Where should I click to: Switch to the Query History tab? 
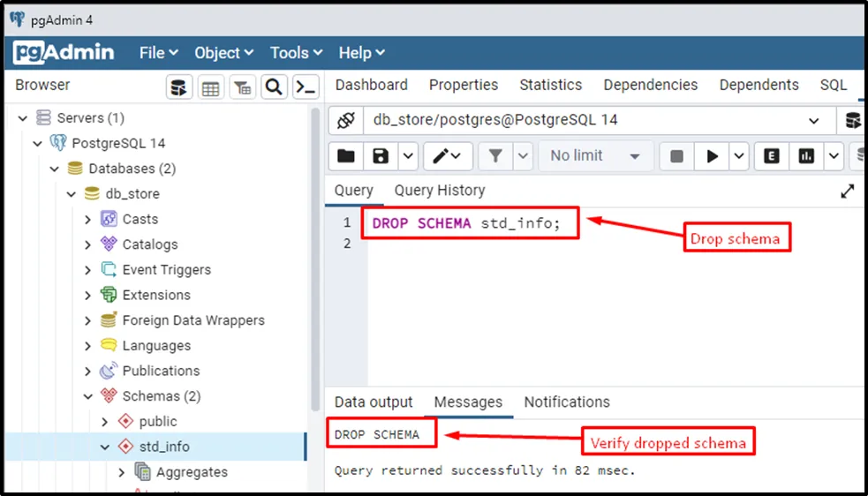(x=439, y=191)
